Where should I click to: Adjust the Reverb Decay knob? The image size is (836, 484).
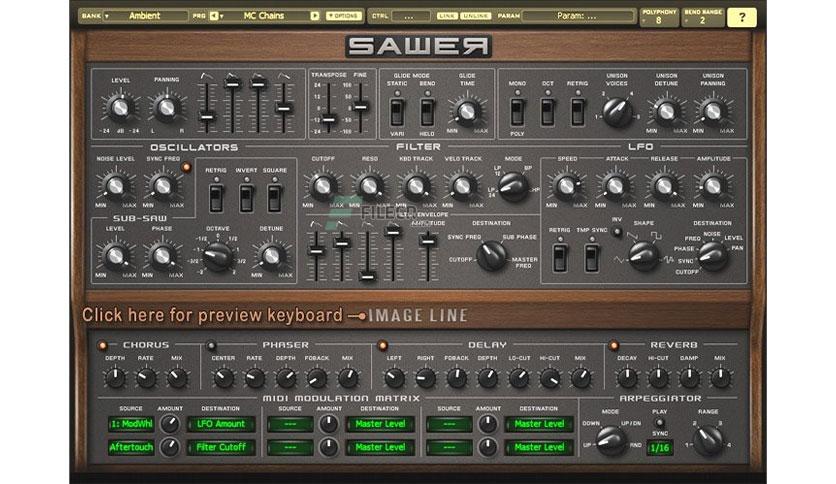point(627,378)
